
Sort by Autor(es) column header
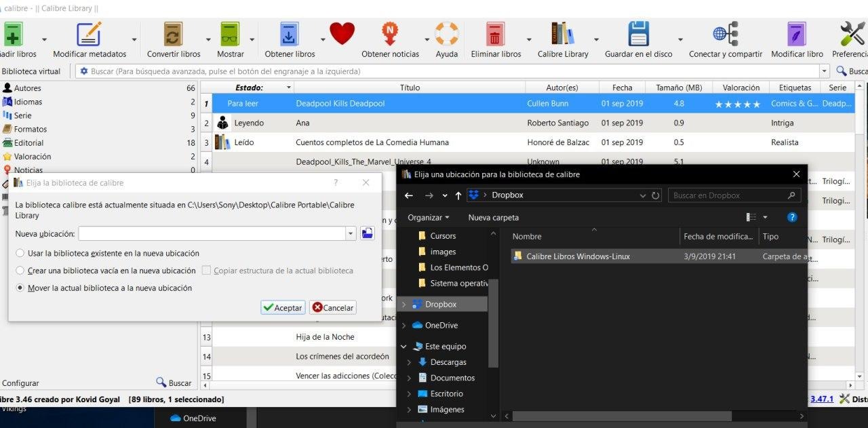562,87
